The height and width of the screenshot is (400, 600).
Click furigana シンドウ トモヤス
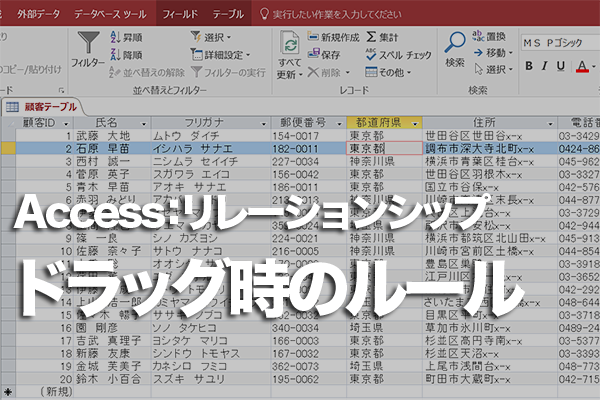tap(196, 354)
